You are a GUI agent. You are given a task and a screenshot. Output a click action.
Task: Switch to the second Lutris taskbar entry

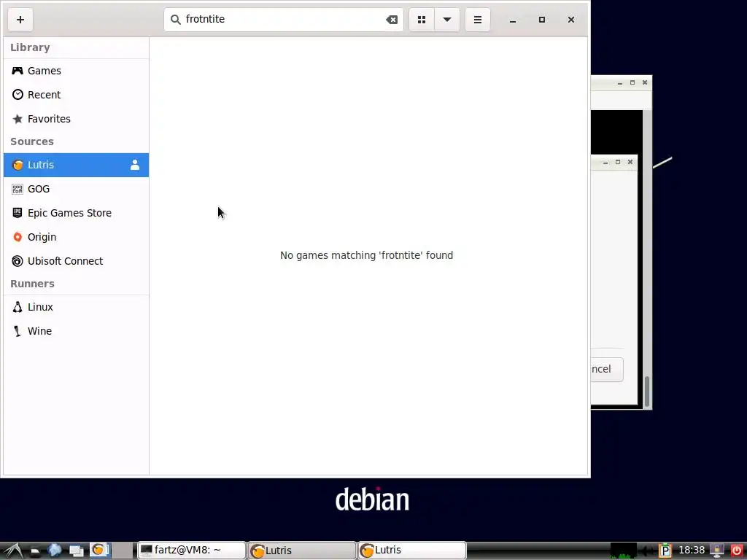pos(411,551)
